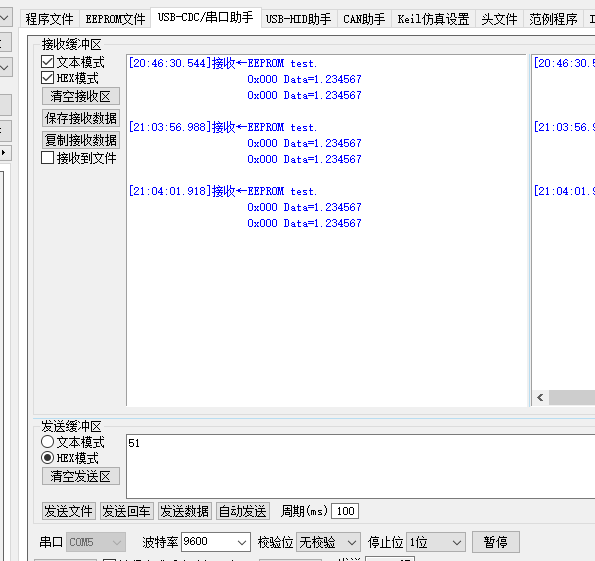This screenshot has height=561, width=595.
Task: Open the 波特率 9600 dropdown
Action: (x=216, y=542)
